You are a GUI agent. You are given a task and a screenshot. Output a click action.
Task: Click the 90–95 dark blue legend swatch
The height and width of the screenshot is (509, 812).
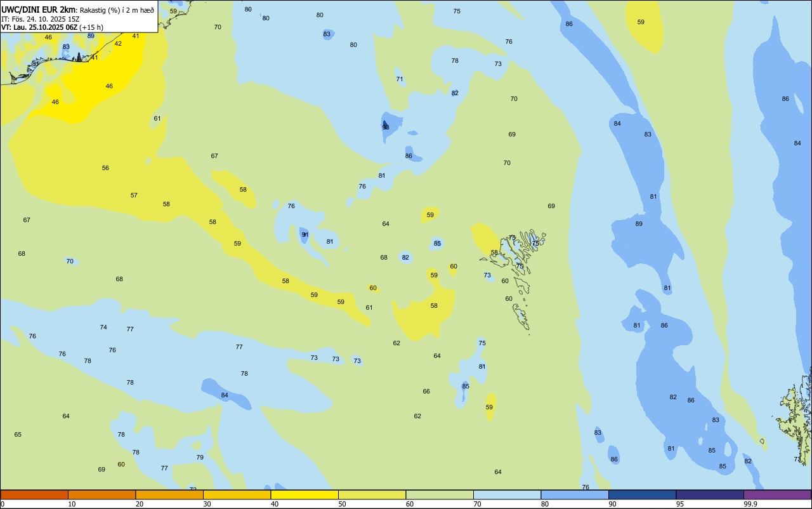(642, 494)
